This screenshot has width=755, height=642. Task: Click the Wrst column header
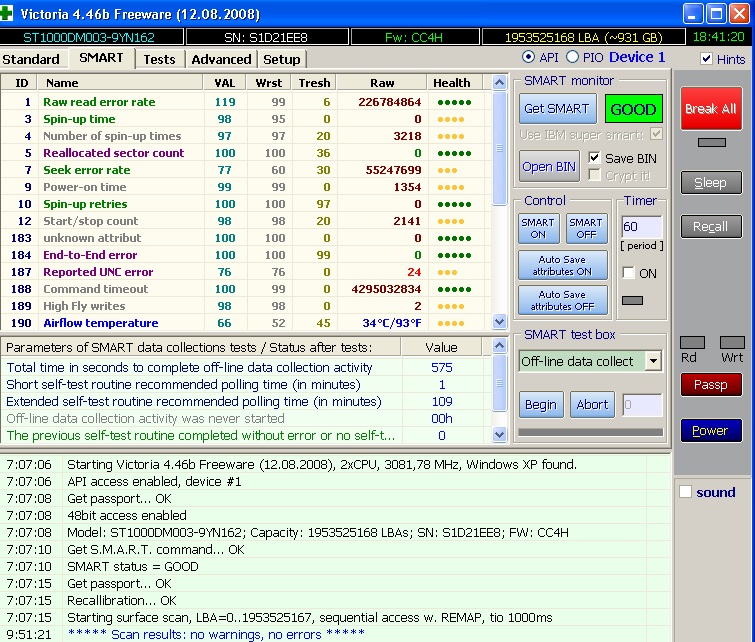(x=268, y=83)
